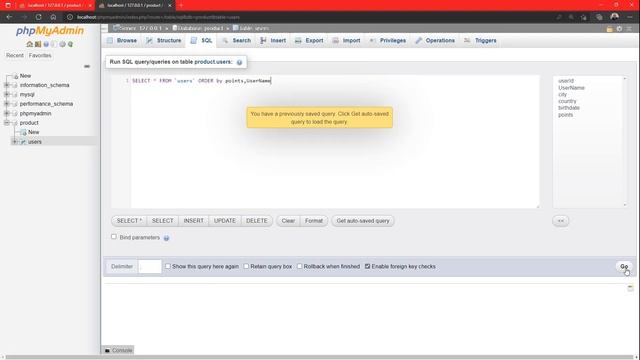Open the browser collections icon

(599, 17)
